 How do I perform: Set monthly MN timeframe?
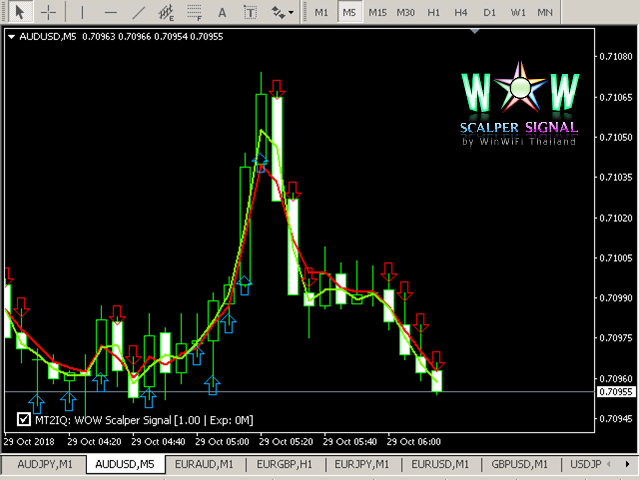(545, 13)
